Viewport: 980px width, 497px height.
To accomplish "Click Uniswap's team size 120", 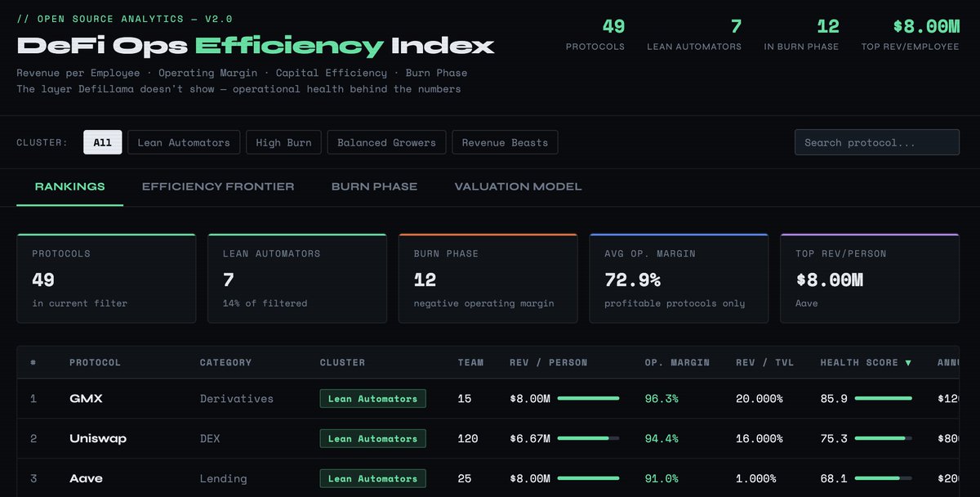I will click(x=468, y=439).
